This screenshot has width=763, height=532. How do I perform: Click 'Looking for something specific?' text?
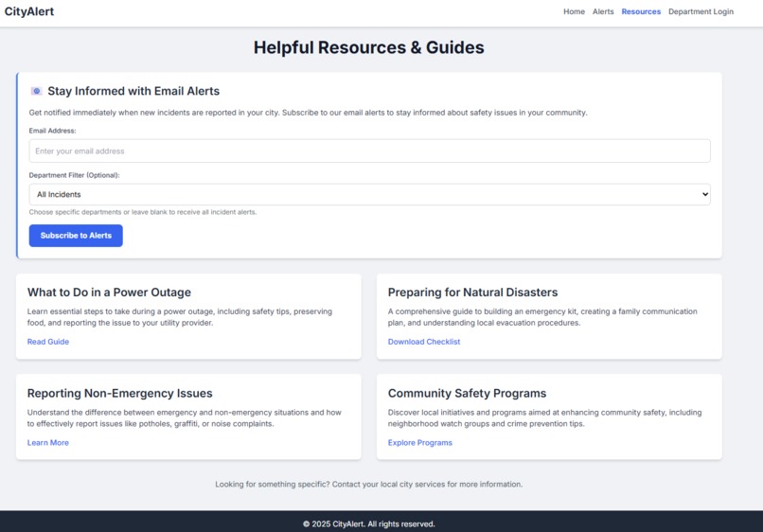click(x=369, y=485)
